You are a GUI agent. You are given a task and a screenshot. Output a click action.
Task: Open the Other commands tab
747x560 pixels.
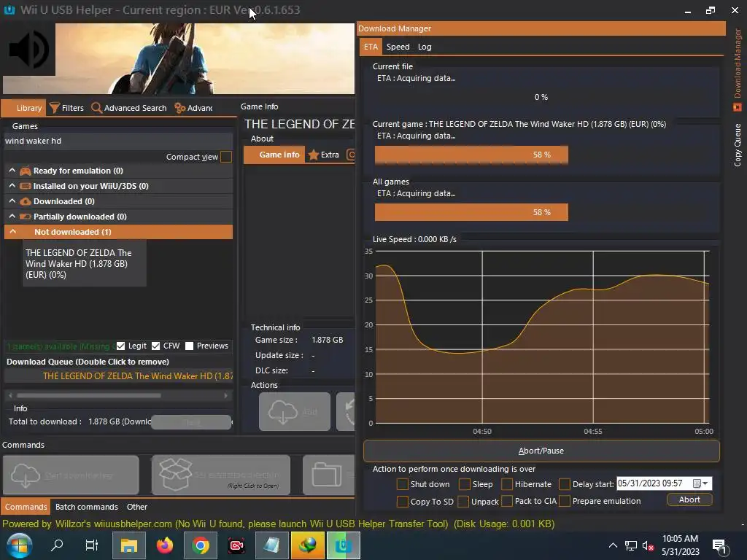coord(136,507)
